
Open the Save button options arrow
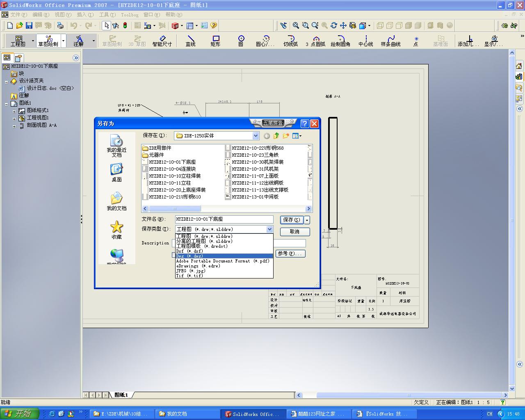pyautogui.click(x=307, y=220)
